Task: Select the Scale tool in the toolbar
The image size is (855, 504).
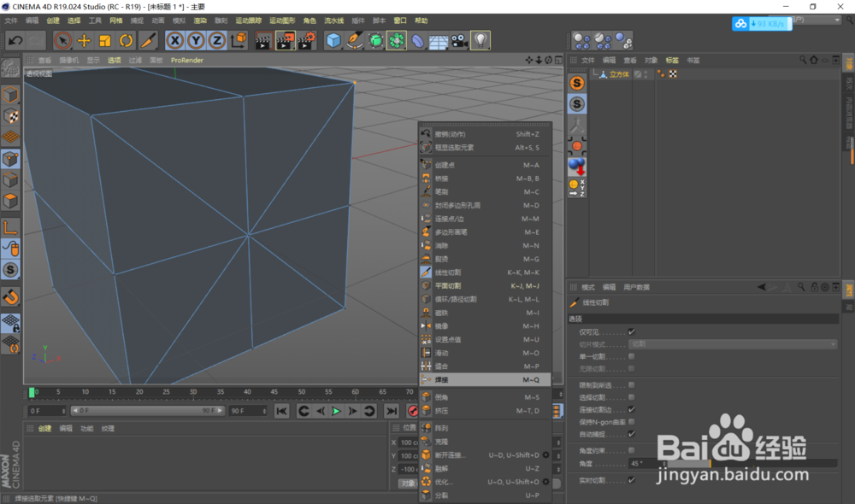Action: click(104, 40)
